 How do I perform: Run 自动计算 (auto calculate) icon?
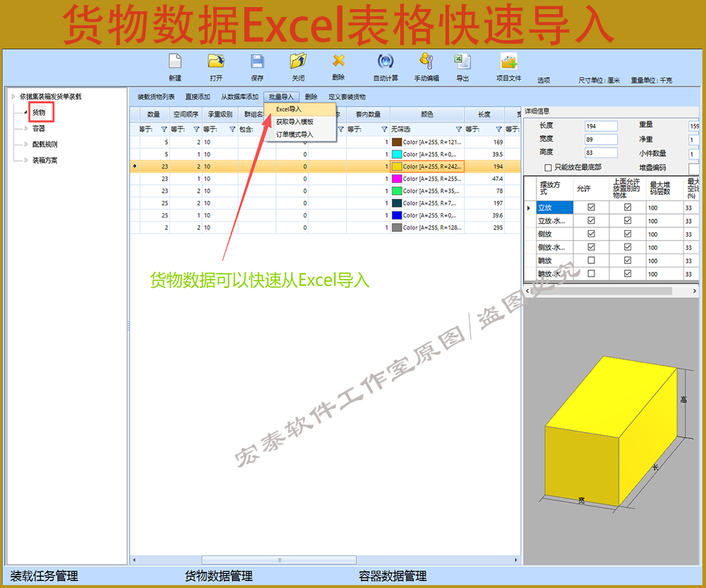point(385,61)
